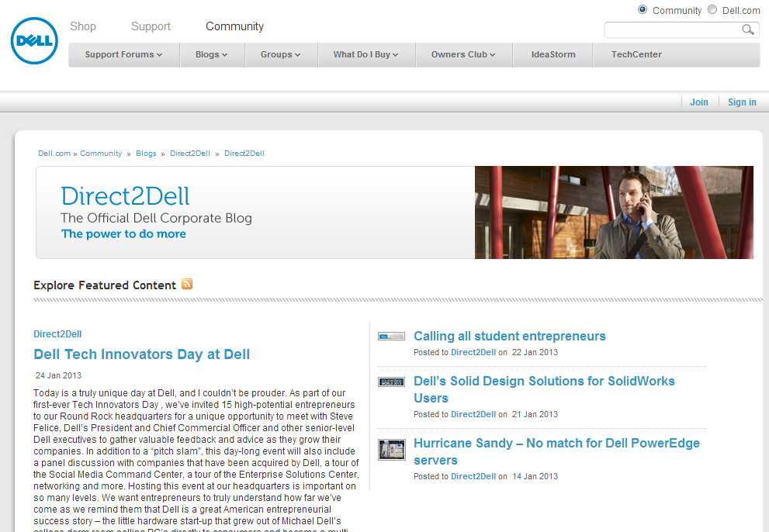The height and width of the screenshot is (532, 769).
Task: Expand the Groups dropdown menu
Action: click(281, 54)
